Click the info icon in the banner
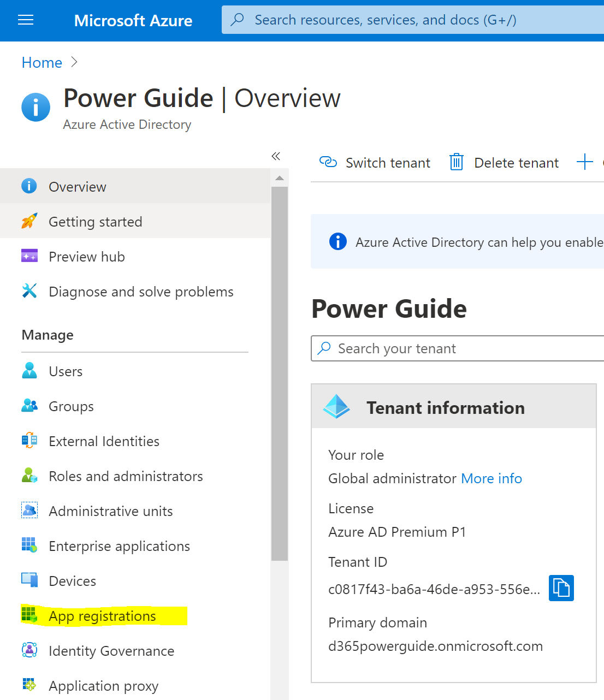 338,241
